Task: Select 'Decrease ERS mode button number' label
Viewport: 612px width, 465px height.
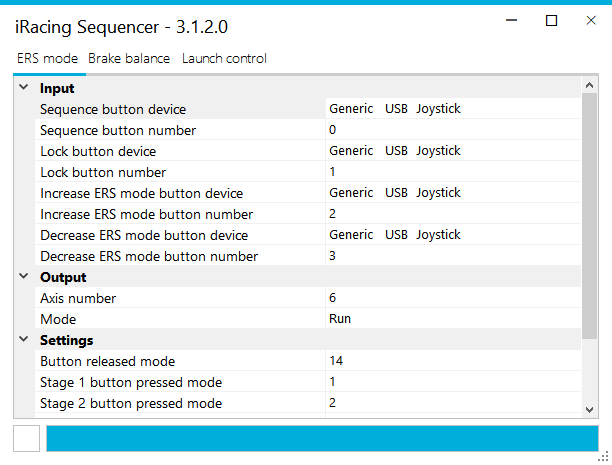Action: coord(149,257)
